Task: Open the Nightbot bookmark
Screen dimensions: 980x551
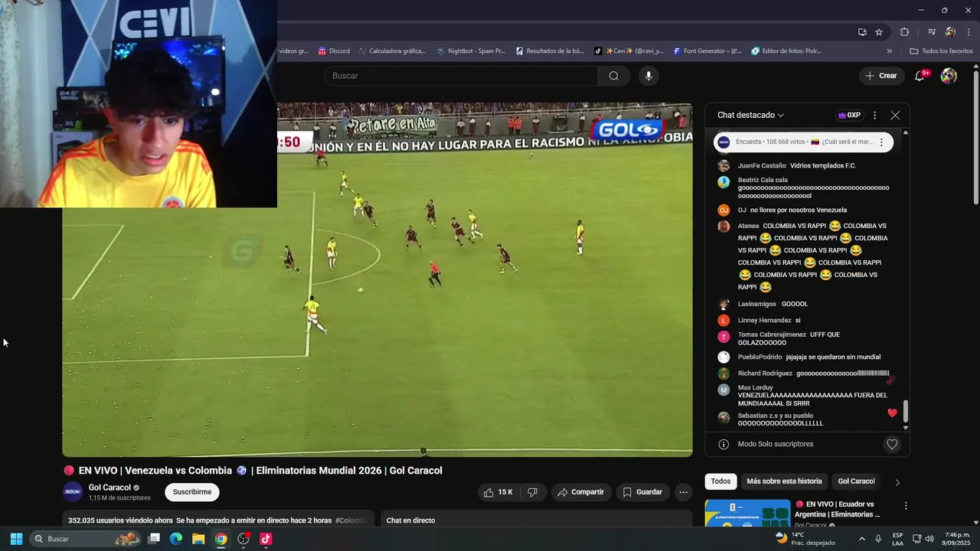Action: pyautogui.click(x=471, y=51)
